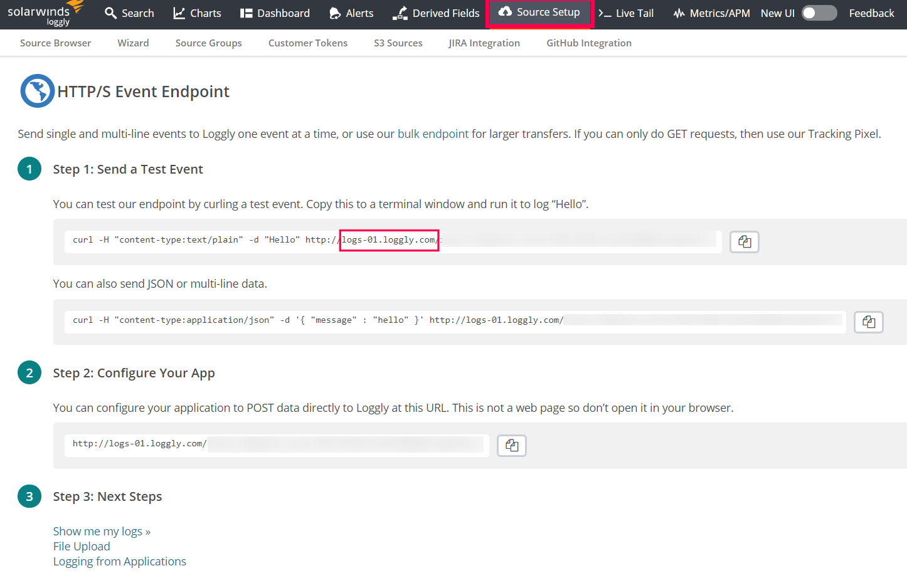
Task: Select the Source Setup tab
Action: click(x=539, y=13)
